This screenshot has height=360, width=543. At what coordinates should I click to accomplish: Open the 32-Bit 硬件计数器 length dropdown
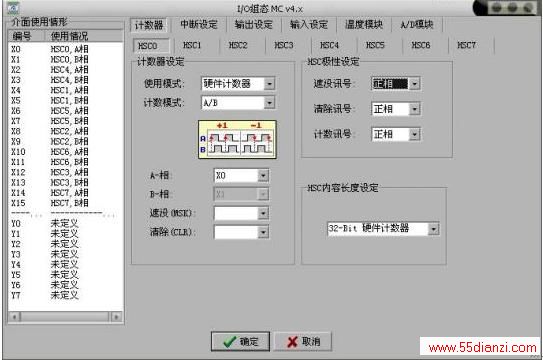click(x=383, y=228)
